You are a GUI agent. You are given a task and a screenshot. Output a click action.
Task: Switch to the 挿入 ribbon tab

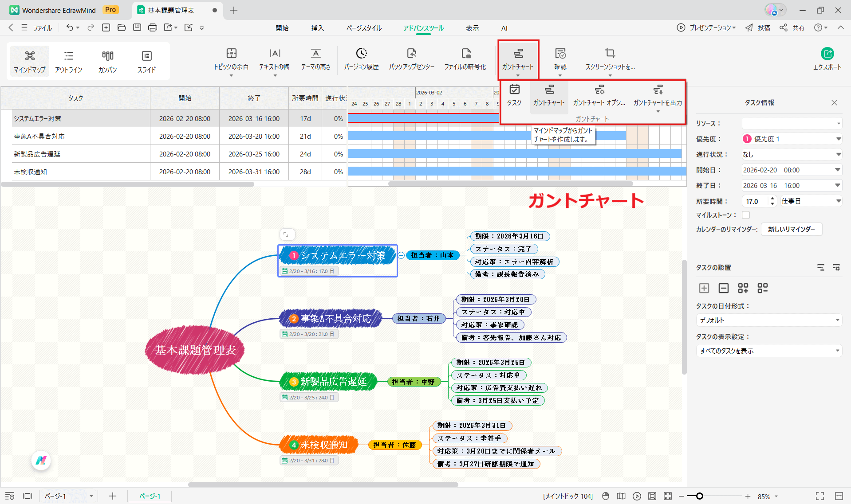pos(317,27)
